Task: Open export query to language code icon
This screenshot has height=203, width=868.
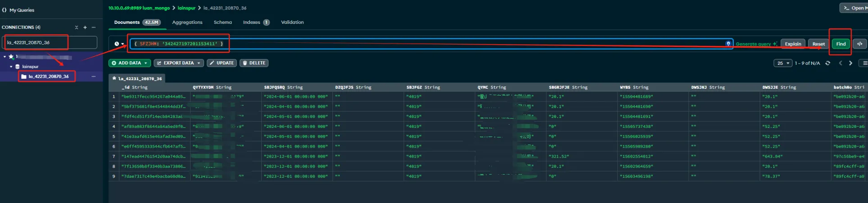Action: point(859,44)
